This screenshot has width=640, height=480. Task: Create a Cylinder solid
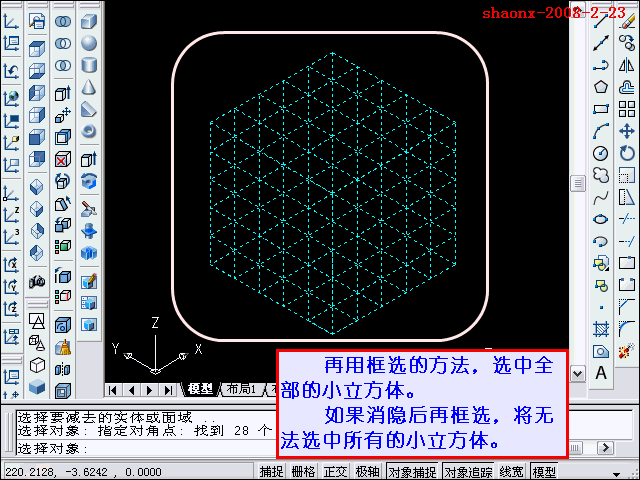coord(89,65)
